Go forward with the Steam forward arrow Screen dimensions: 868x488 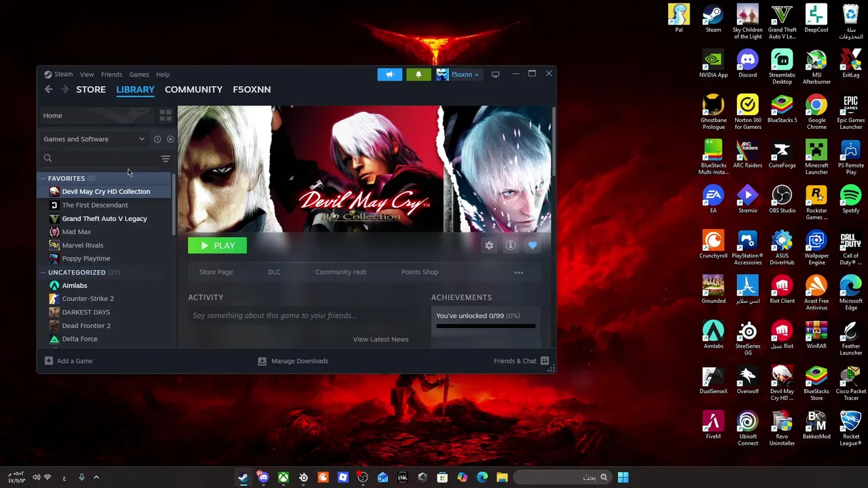tap(64, 89)
